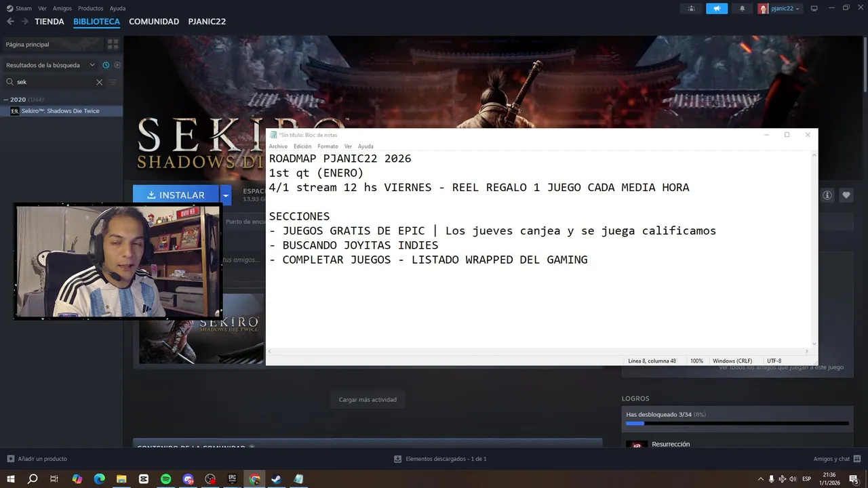The image size is (868, 488).
Task: Open Spotify from taskbar
Action: tap(165, 479)
